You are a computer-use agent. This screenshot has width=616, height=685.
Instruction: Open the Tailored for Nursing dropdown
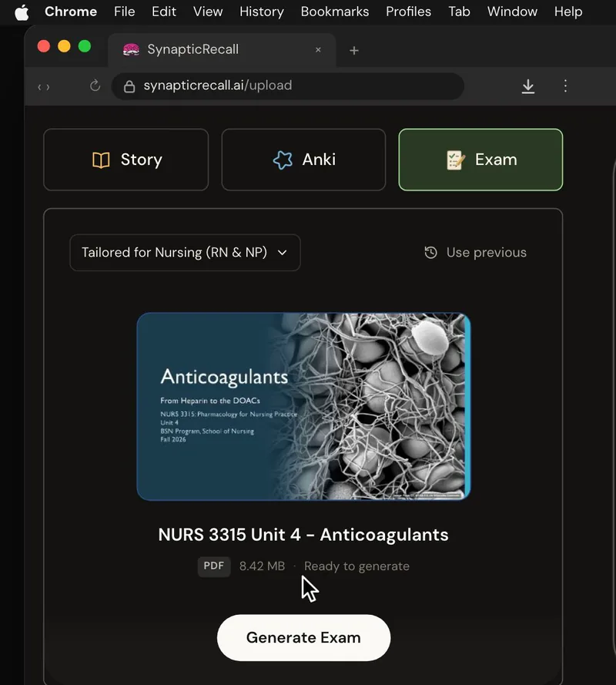pos(185,253)
